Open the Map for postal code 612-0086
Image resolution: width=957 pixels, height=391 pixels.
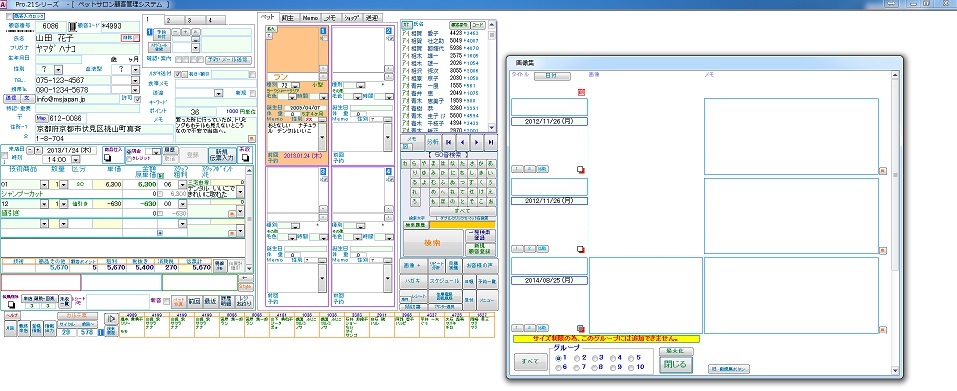(x=42, y=118)
